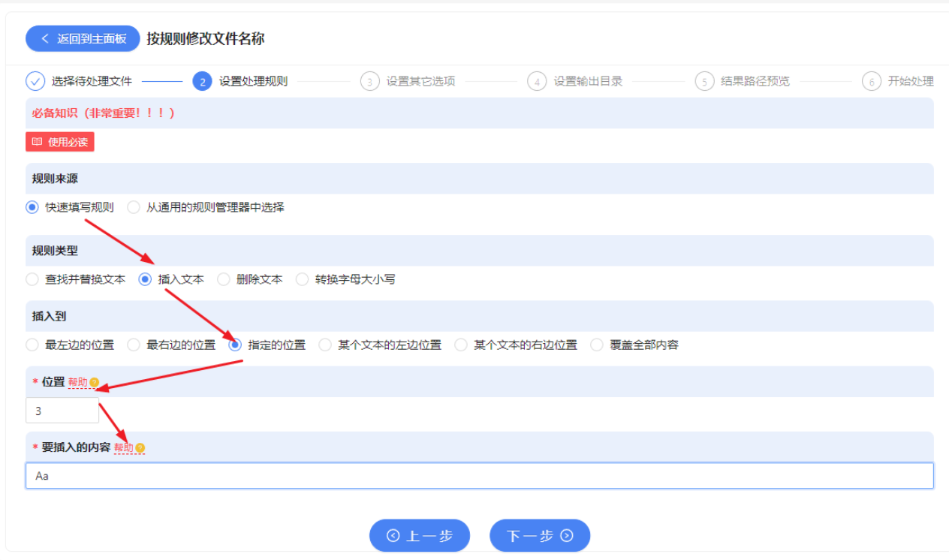Click the left arrow icon in 上一步
The width and height of the screenshot is (949, 560).
pyautogui.click(x=393, y=536)
